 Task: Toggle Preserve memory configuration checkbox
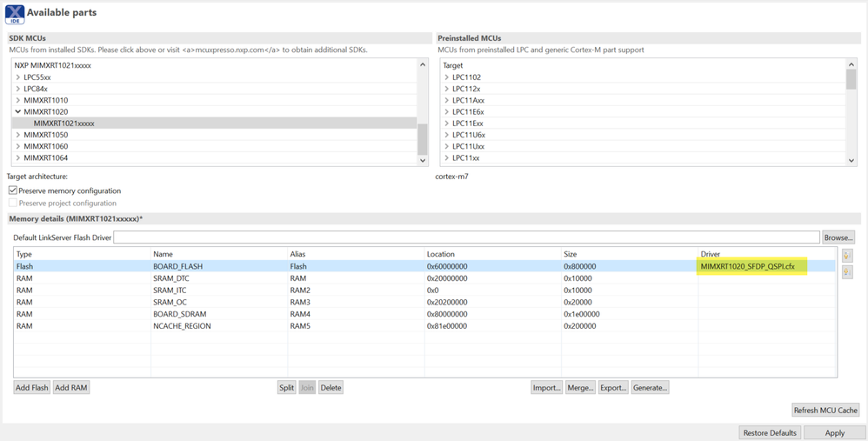[13, 190]
